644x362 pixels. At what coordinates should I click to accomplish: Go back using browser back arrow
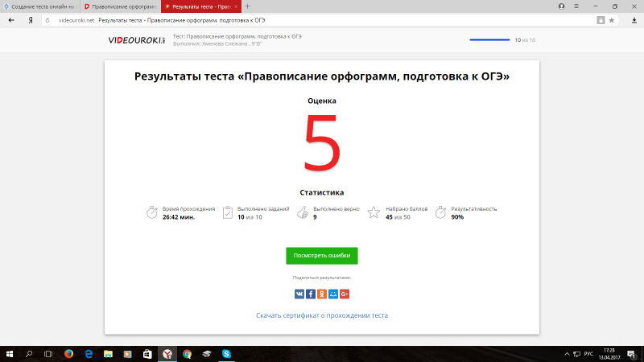click(11, 19)
